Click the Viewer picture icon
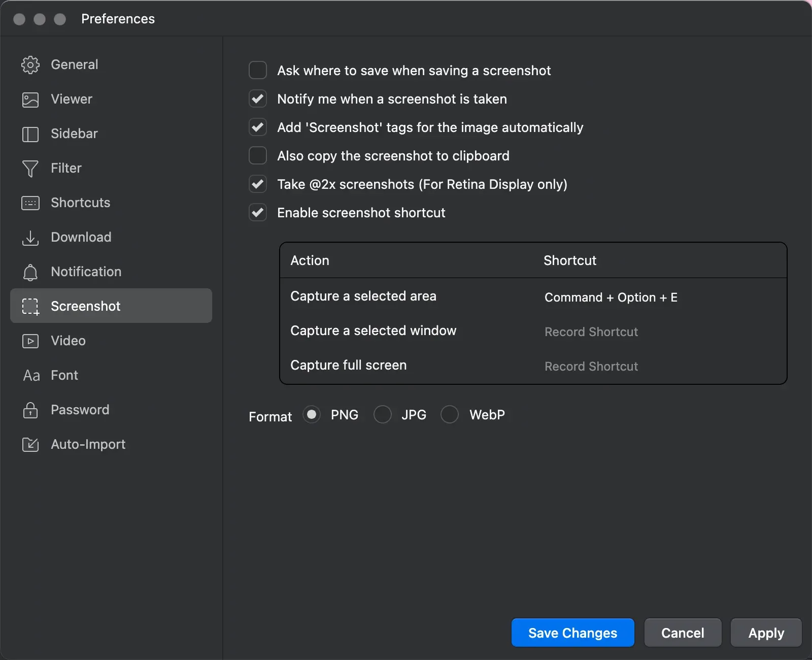Screen dimensions: 812x660 point(30,100)
